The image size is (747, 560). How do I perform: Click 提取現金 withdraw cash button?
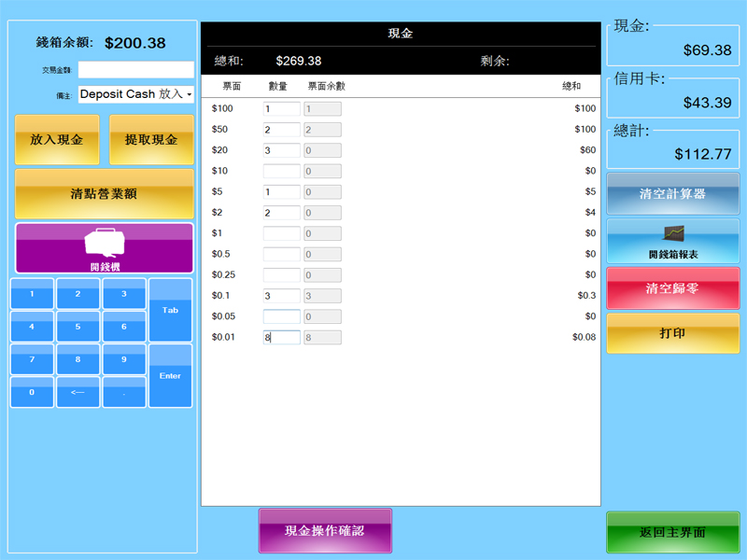(x=151, y=140)
